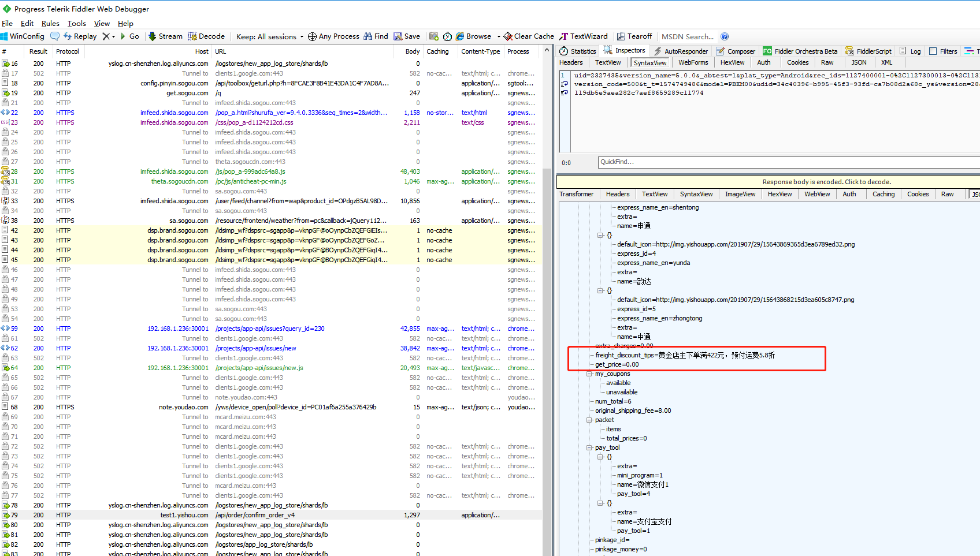Image resolution: width=980 pixels, height=556 pixels.
Task: Collapse the {} node containing express_id=4
Action: (600, 235)
